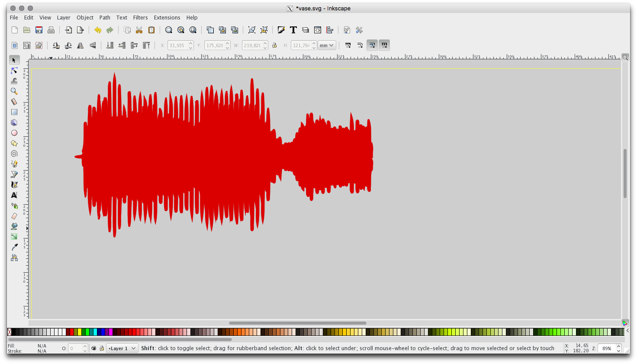Open the Help menu
The height and width of the screenshot is (364, 637).
[192, 18]
